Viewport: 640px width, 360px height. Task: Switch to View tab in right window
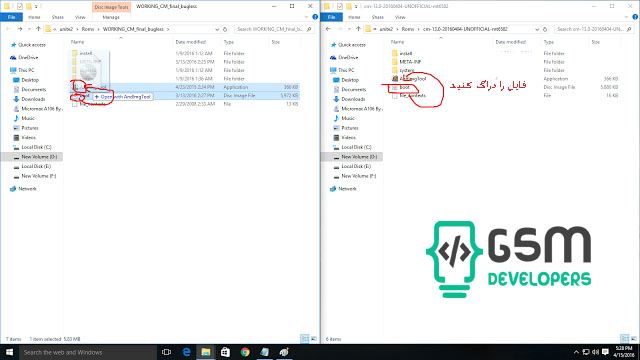point(400,17)
